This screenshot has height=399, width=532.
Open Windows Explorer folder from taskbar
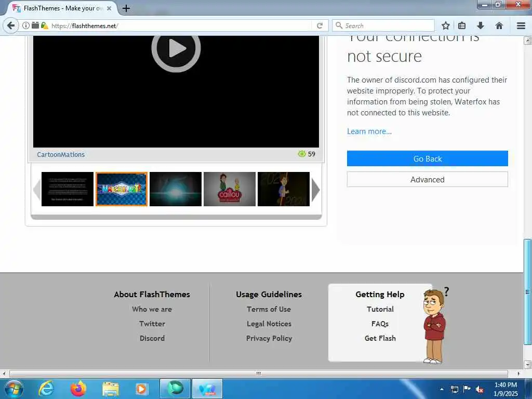point(110,389)
